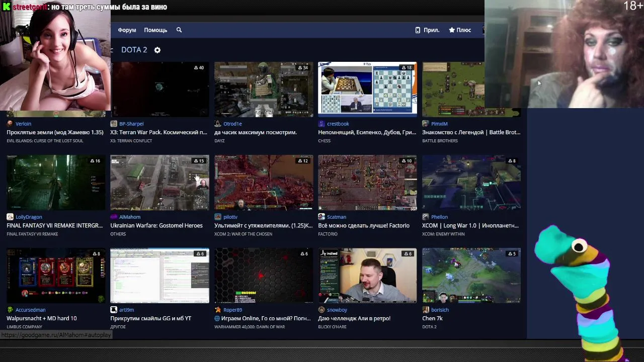Open title Проклятые земли (мод Жамевю 1.35)
Viewport: 644px width, 362px height.
point(55,132)
